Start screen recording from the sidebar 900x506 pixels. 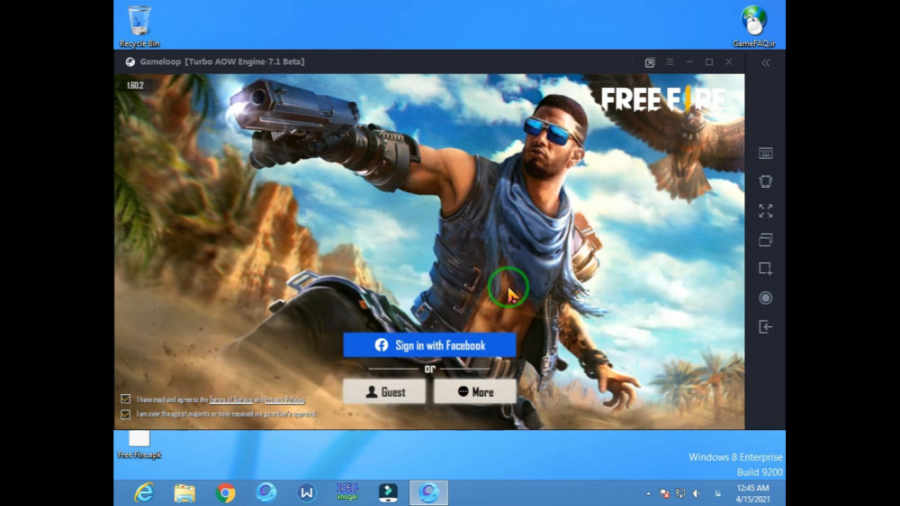coord(765,298)
